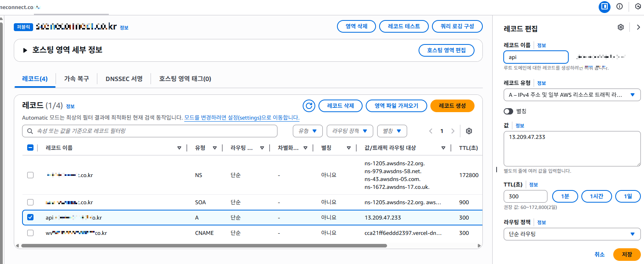
Task: Uncheck the api A record checkbox
Action: [30, 217]
